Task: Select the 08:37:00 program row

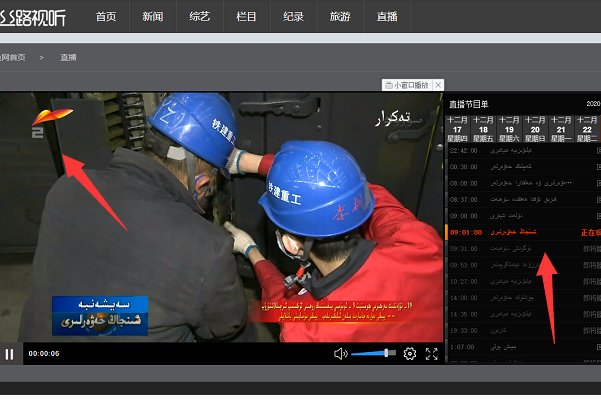Action: [x=524, y=200]
